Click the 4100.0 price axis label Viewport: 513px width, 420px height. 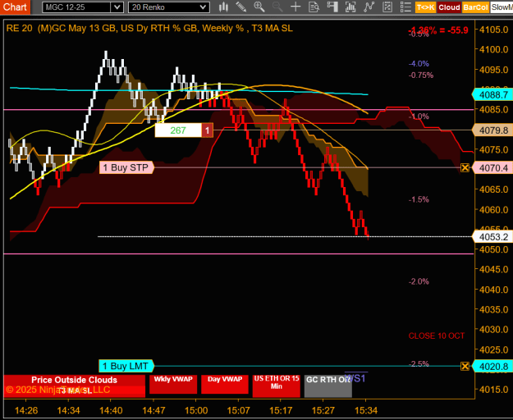coord(493,50)
